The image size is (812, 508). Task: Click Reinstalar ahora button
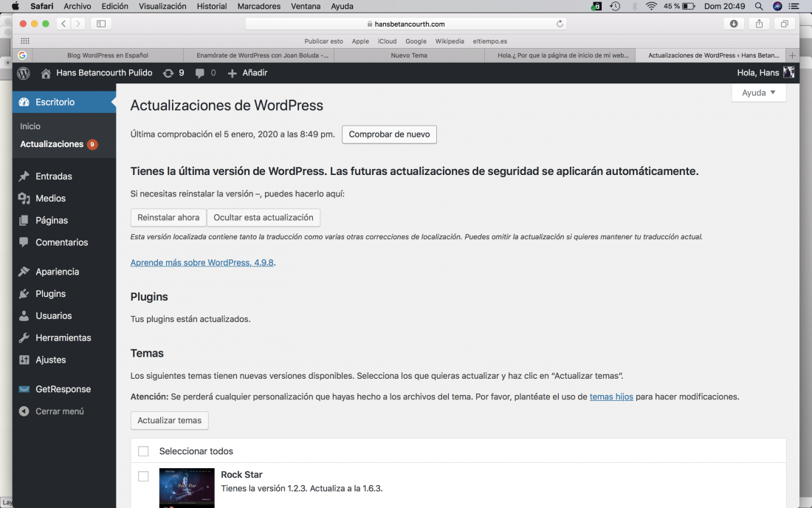pos(168,218)
